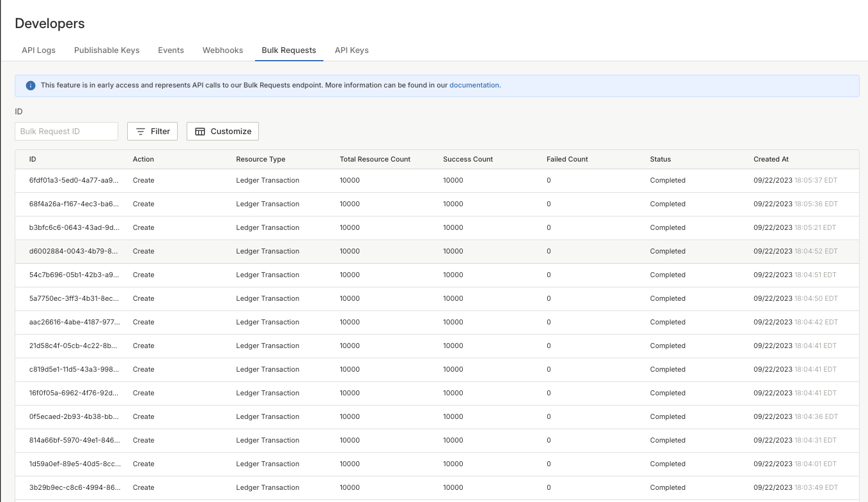The height and width of the screenshot is (502, 868).
Task: Open the Customize button
Action: click(x=222, y=131)
